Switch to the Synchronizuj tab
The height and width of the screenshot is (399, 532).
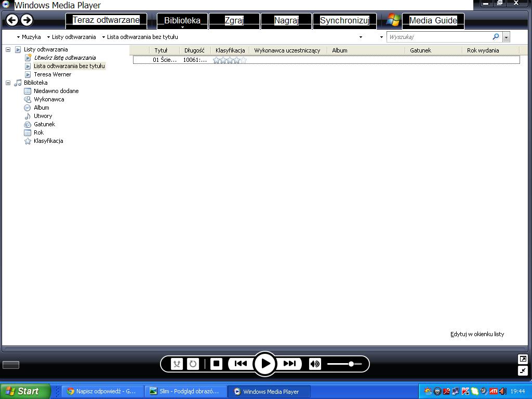click(344, 20)
